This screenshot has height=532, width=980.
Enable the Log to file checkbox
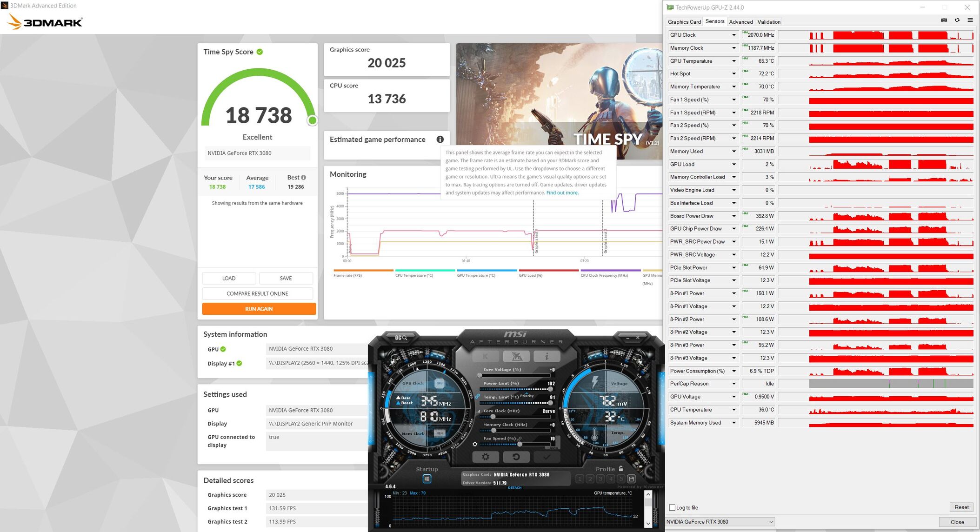pos(672,507)
